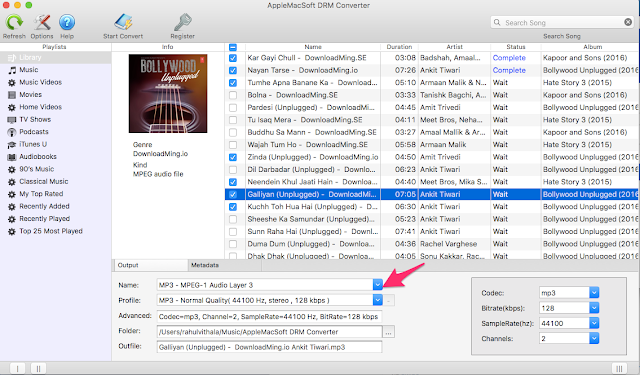Open Help from the toolbar
This screenshot has height=375, width=640.
pos(67,22)
